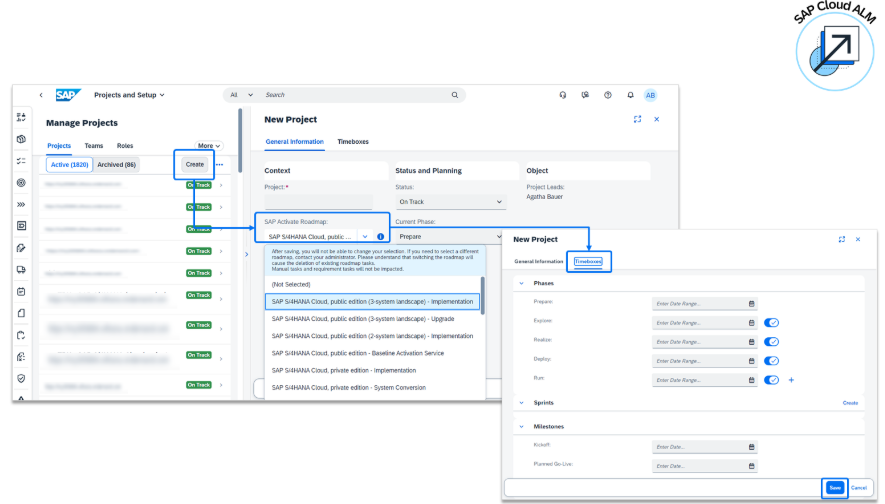This screenshot has width=885, height=504.
Task: Click info icon next to SAP Activate Roadmap
Action: click(x=380, y=236)
